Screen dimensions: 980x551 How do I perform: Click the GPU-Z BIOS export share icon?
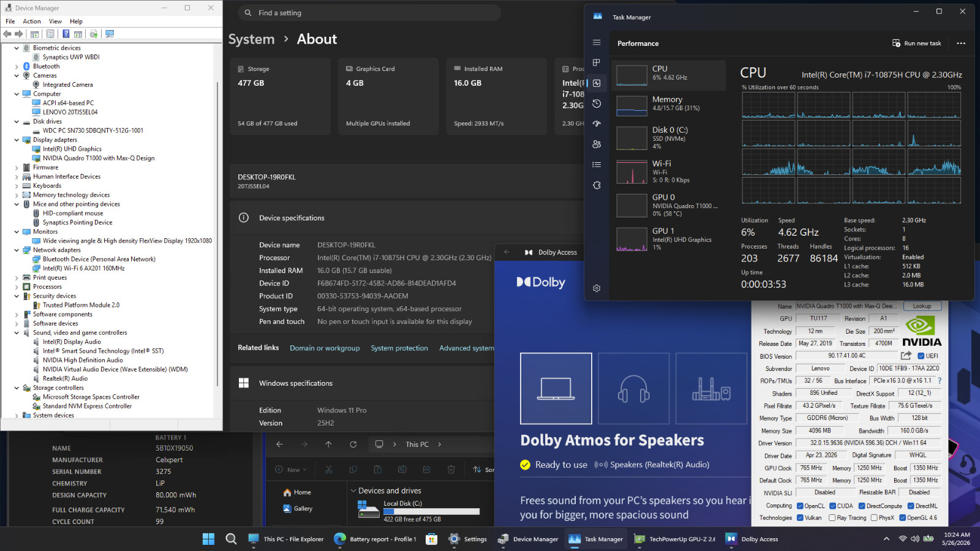[907, 356]
